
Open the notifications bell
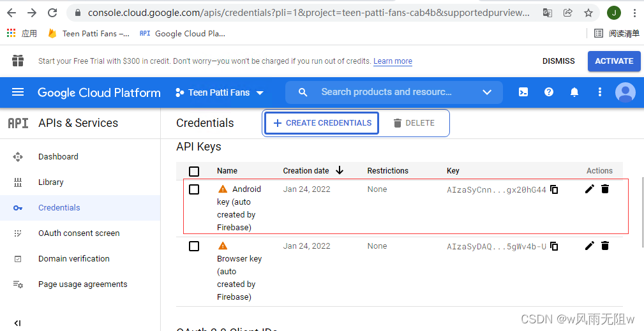pyautogui.click(x=574, y=92)
